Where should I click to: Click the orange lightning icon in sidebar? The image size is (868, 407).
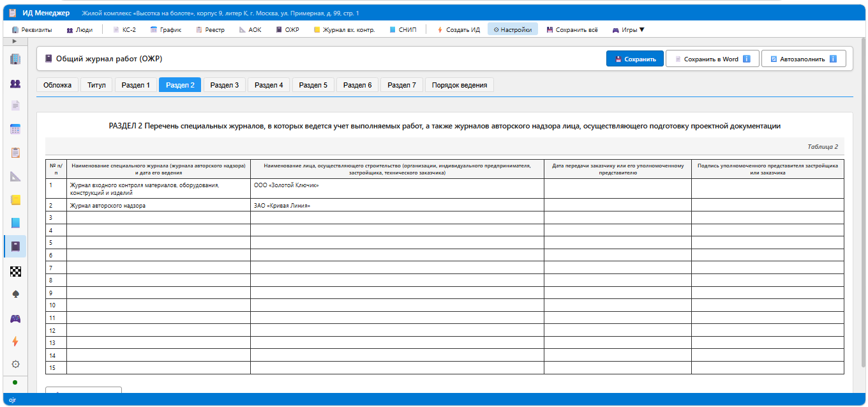(x=15, y=341)
